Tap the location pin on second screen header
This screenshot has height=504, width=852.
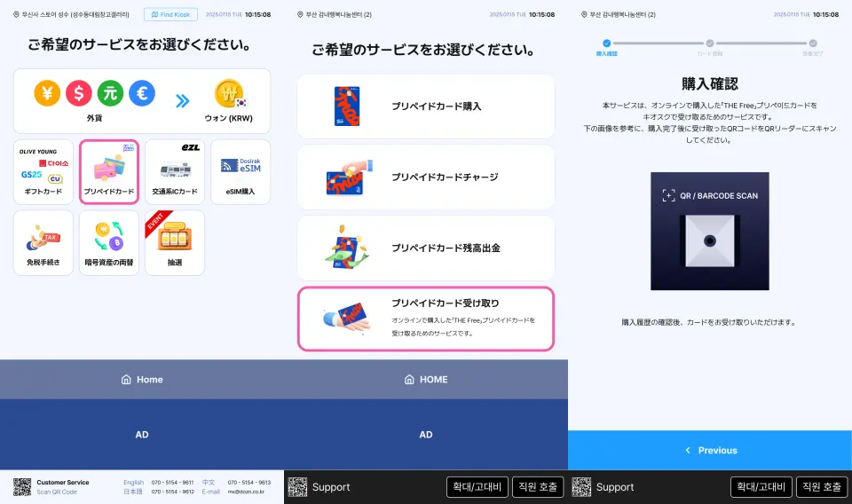point(300,15)
